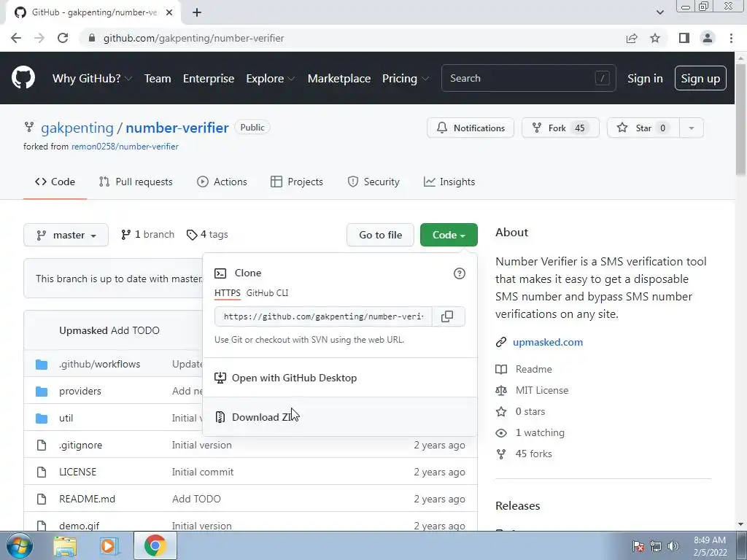
Task: Open the upmasked.com link
Action: (548, 343)
